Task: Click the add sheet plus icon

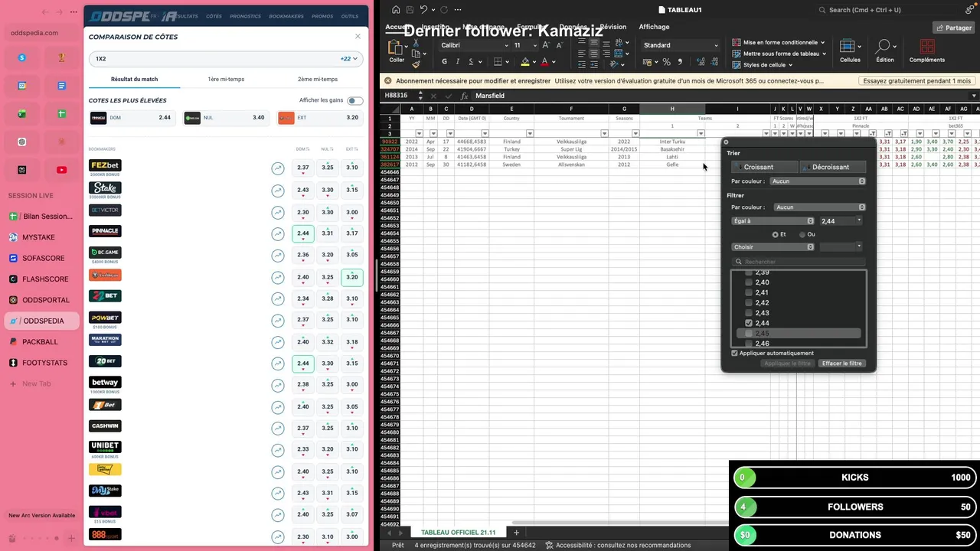Action: click(516, 533)
